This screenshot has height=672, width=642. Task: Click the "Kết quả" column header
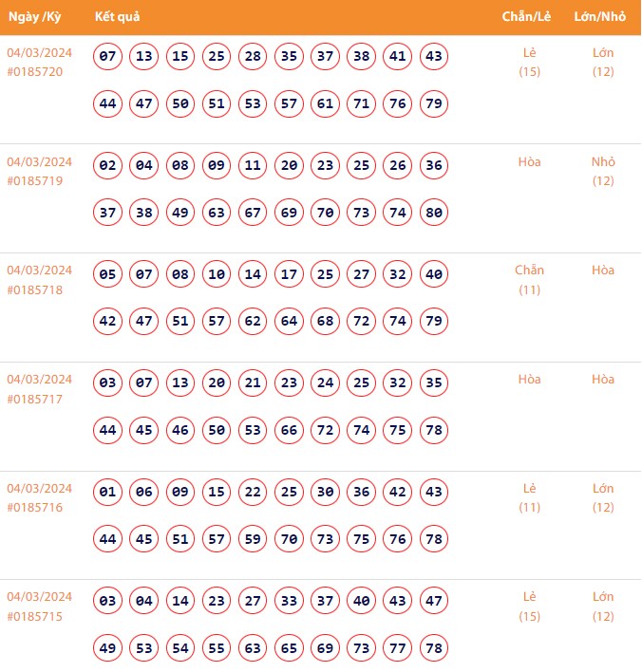pyautogui.click(x=118, y=17)
